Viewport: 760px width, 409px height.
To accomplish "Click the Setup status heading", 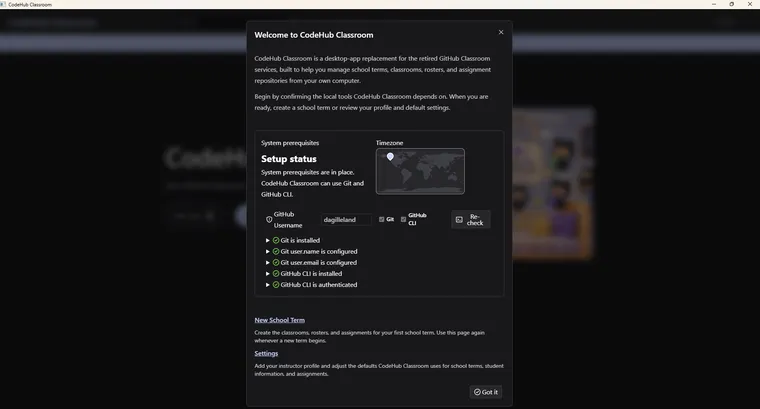I will (288, 159).
